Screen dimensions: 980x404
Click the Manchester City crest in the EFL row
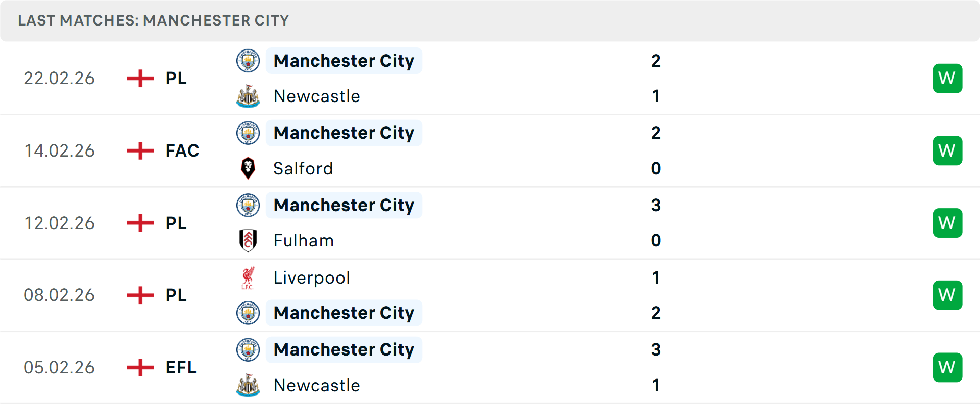coord(248,350)
